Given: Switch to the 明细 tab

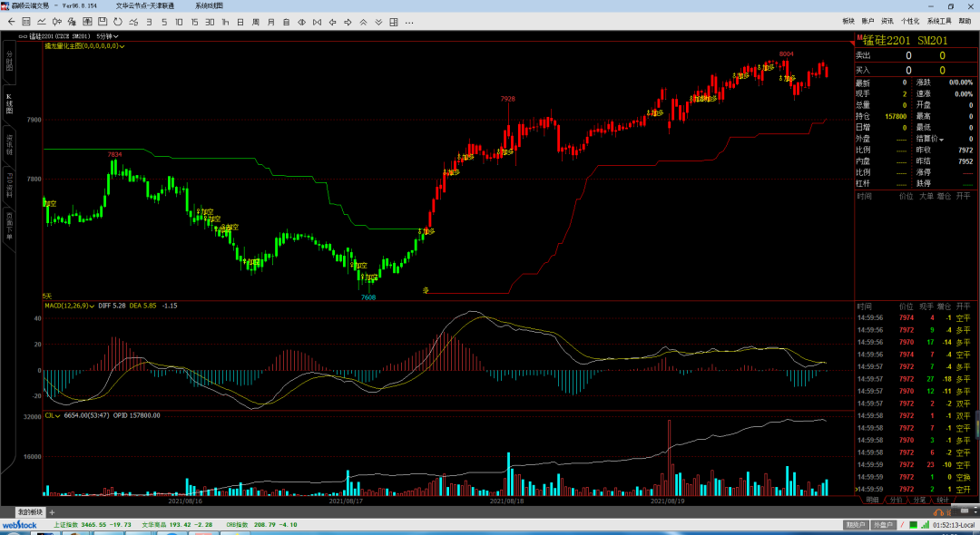Looking at the screenshot, I should [x=872, y=500].
